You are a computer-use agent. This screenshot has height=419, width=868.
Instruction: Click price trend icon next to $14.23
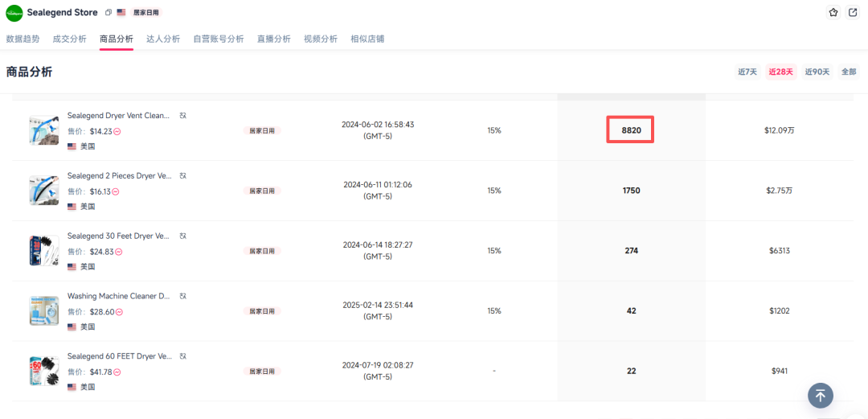tap(117, 131)
